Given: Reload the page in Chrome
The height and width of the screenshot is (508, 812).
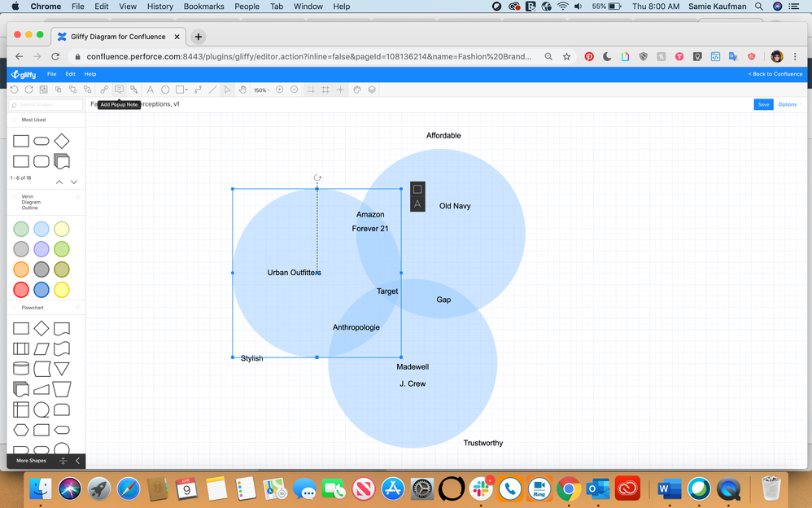Looking at the screenshot, I should click(x=55, y=56).
